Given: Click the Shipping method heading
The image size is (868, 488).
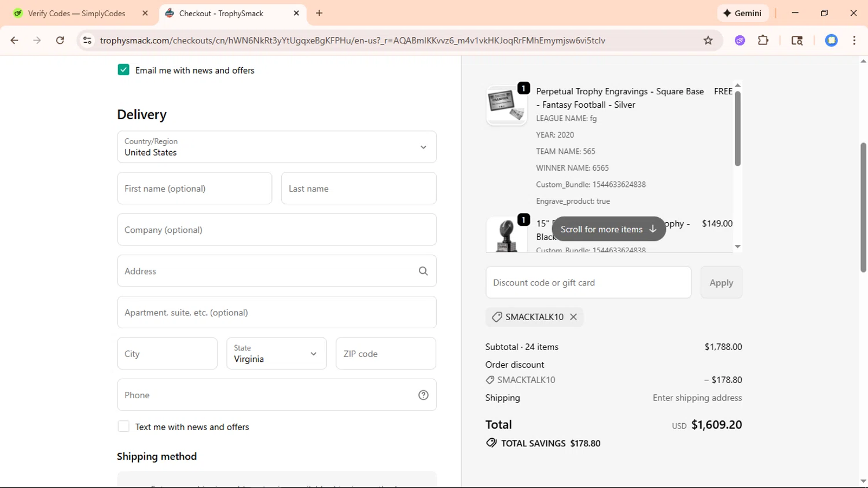Looking at the screenshot, I should coord(157,456).
